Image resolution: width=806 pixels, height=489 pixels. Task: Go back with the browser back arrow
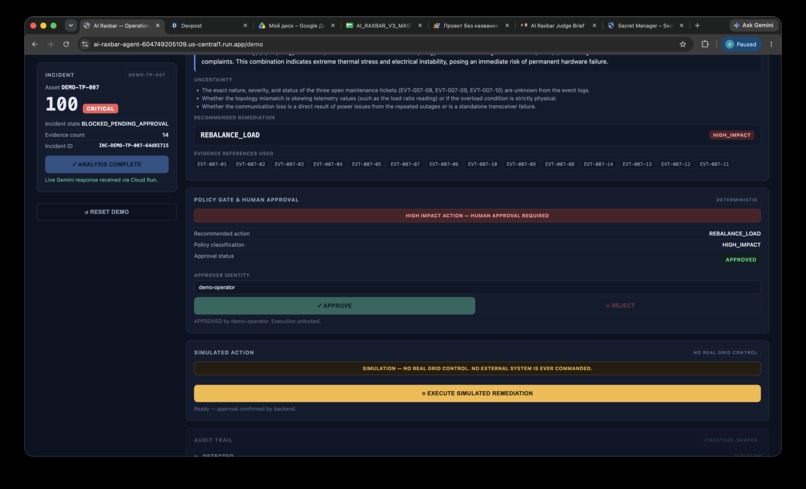34,44
